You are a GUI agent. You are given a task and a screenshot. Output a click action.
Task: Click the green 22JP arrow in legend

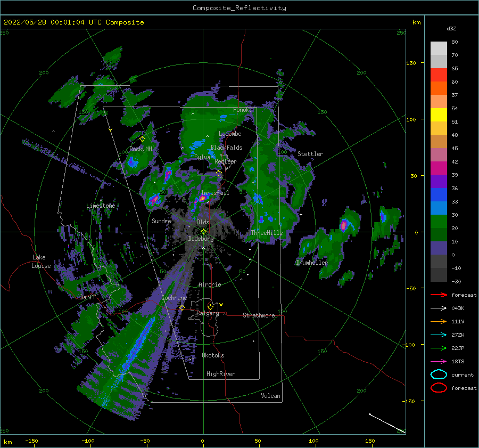(x=439, y=348)
